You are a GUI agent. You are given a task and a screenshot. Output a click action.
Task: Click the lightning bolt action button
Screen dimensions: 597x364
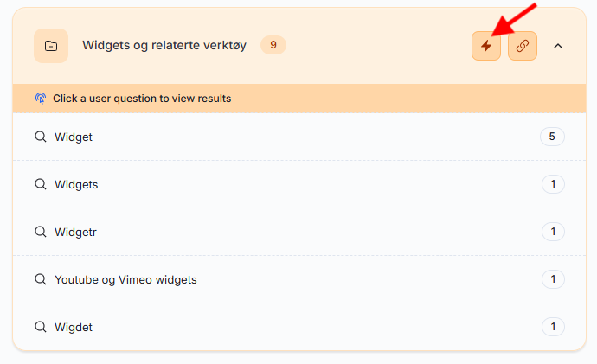coord(486,46)
